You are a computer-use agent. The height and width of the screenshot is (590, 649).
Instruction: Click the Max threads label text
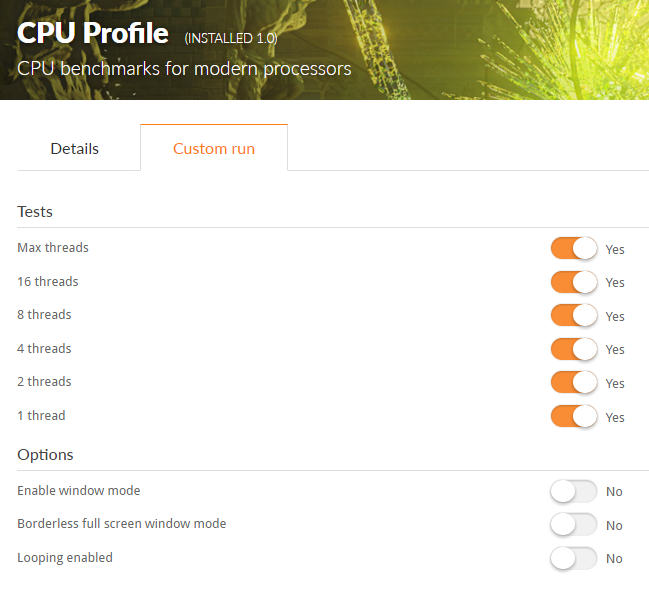[x=53, y=248]
